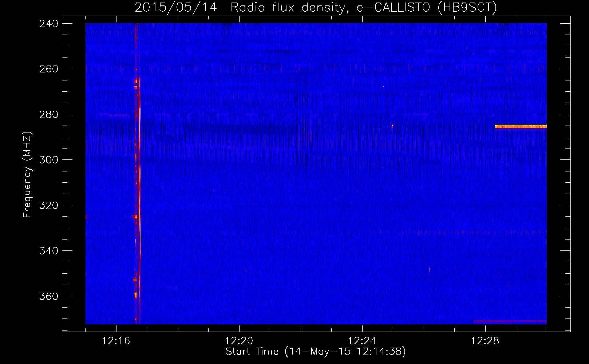Click the plot title '2015/05/14 Radio flux density'

[x=239, y=7]
